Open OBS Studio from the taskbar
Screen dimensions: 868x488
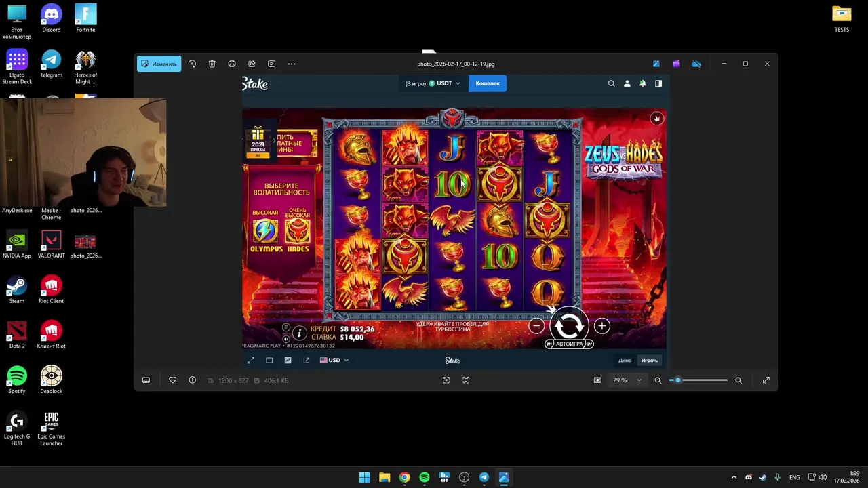tap(464, 477)
